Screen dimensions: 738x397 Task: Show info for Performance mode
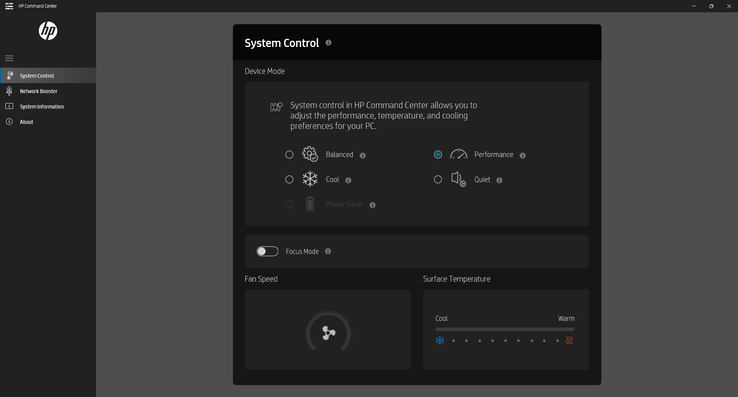click(x=522, y=155)
